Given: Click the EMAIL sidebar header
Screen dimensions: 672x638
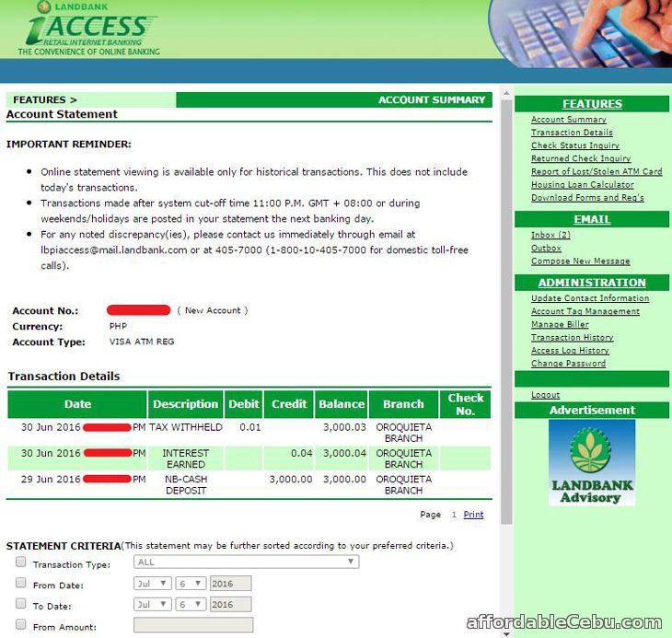Looking at the screenshot, I should [592, 219].
